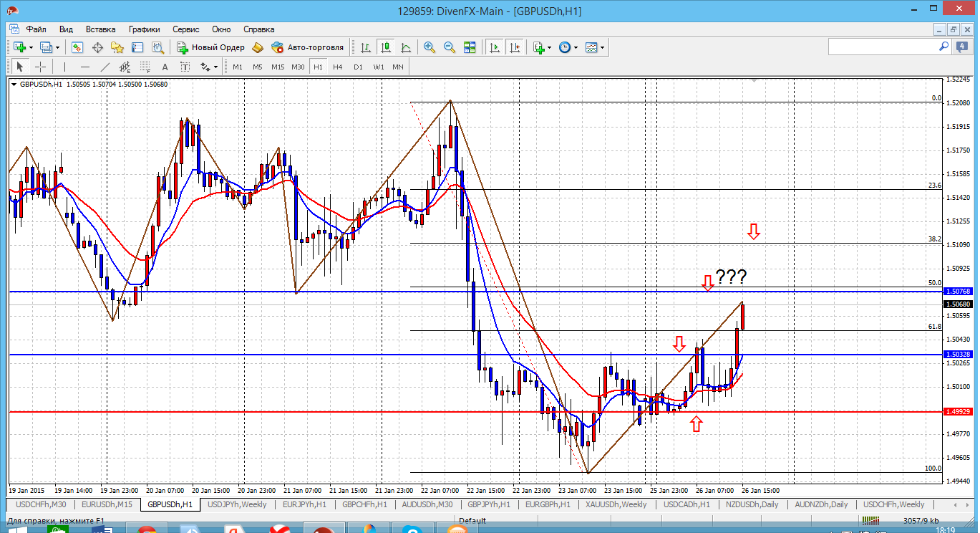980x533 pixels.
Task: Pick the trendline drawing tool
Action: point(105,67)
